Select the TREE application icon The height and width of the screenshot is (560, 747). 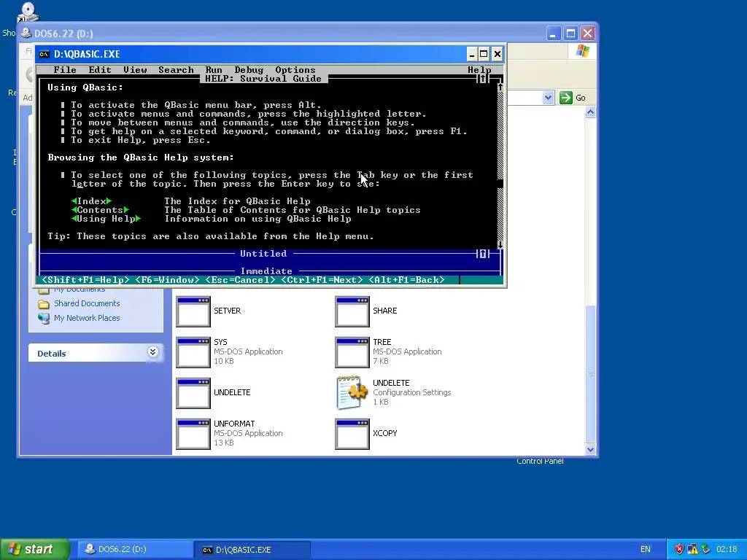tap(352, 352)
